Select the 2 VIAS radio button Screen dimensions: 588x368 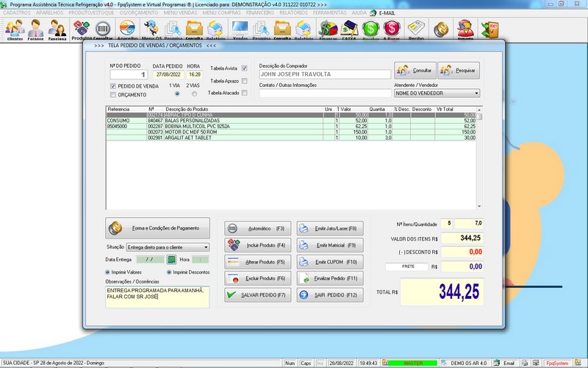pos(195,94)
